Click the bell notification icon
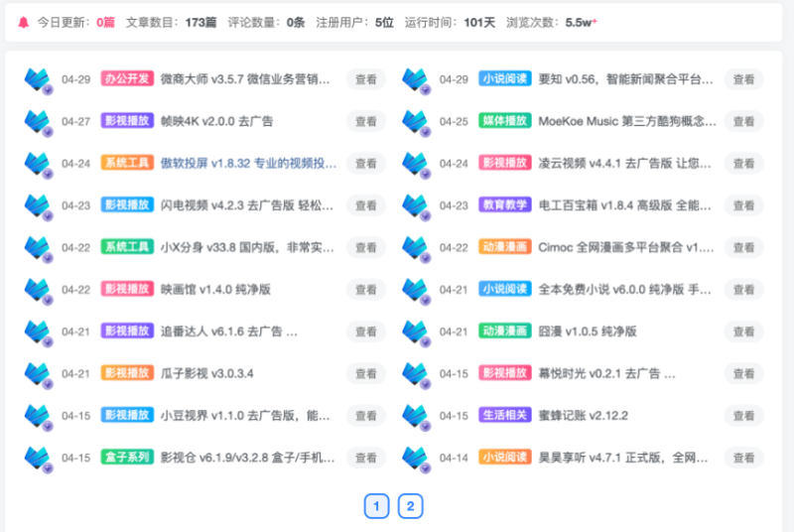Screen dimensions: 794x532 click(x=23, y=23)
